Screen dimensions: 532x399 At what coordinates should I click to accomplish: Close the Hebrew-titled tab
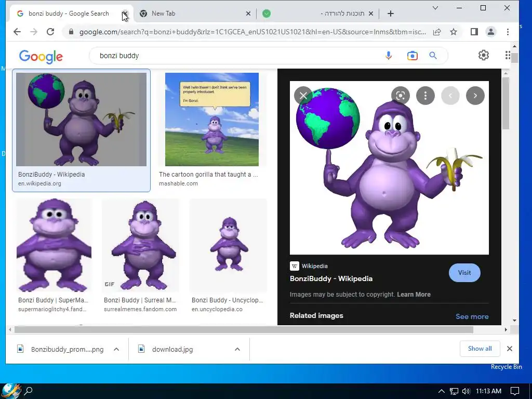371,14
